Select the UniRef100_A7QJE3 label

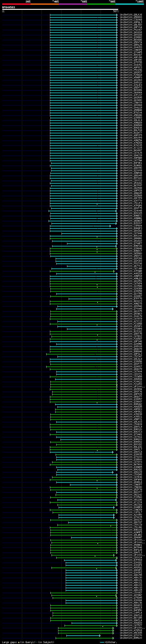pos(131,85)
